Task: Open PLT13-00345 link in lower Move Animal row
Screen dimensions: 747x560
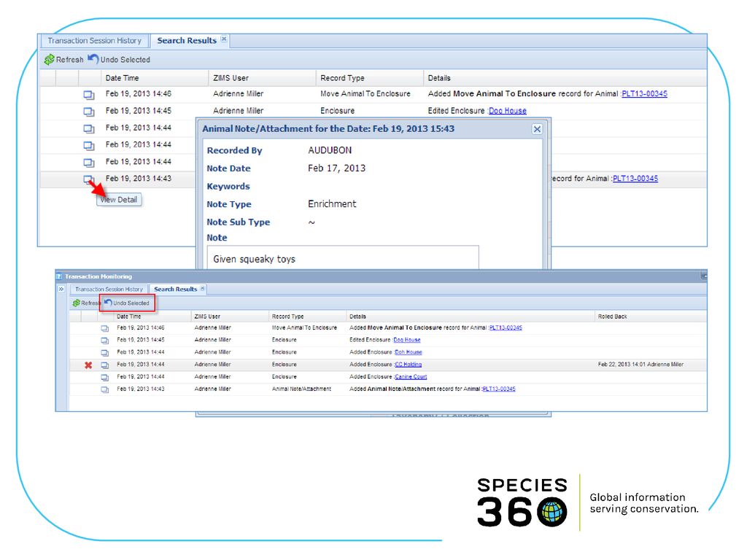Action: point(506,327)
